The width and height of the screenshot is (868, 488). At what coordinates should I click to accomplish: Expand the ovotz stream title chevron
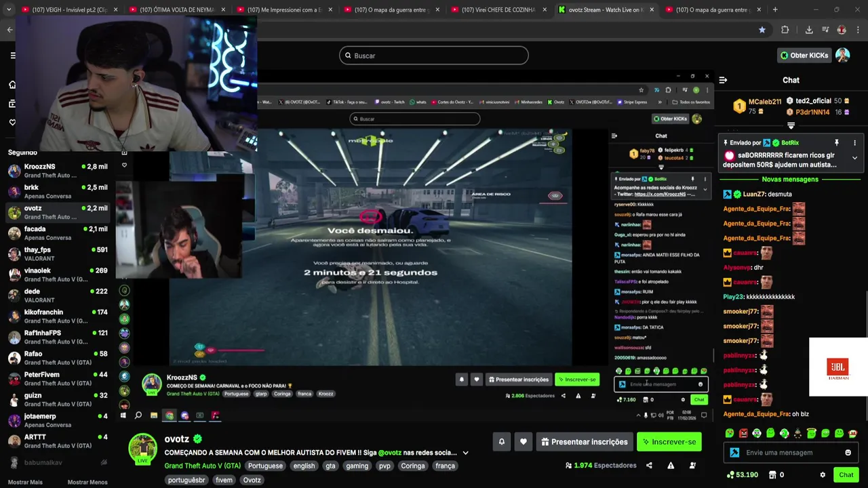pos(465,453)
